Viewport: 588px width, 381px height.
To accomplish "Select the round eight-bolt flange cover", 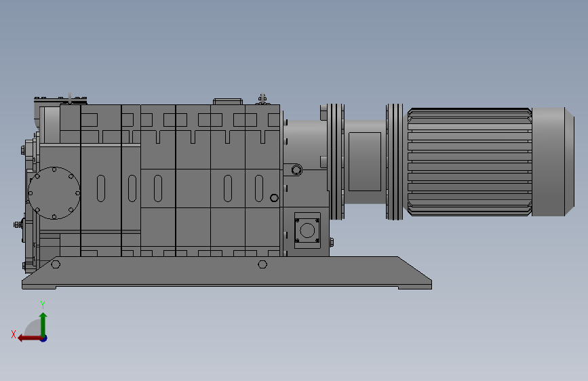I will point(54,193).
